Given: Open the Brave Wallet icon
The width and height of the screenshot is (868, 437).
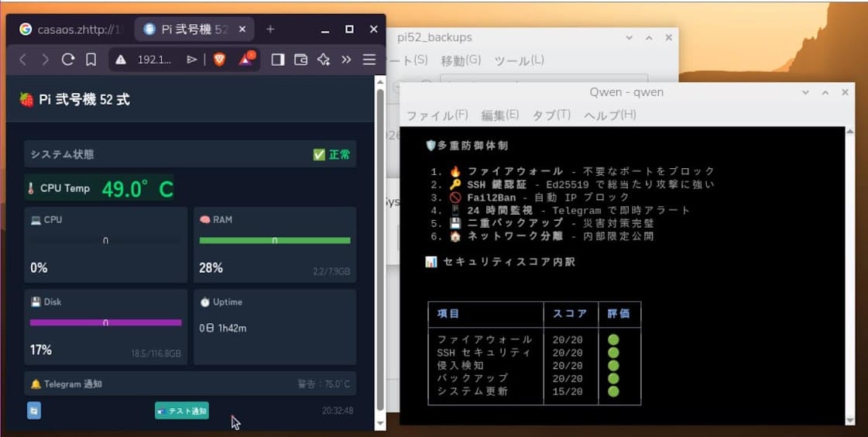Looking at the screenshot, I should coord(301,60).
